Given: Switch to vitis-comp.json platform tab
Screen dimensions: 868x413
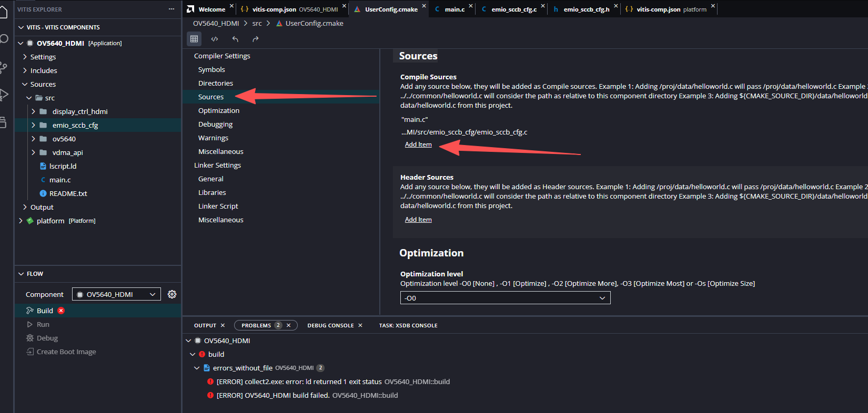Looking at the screenshot, I should [x=671, y=9].
